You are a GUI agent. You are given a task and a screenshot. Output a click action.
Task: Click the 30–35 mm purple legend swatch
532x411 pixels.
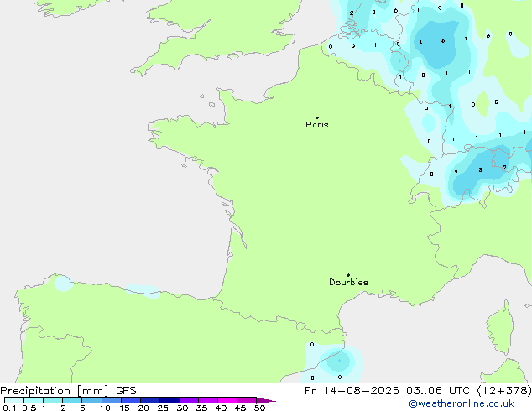[x=189, y=400]
